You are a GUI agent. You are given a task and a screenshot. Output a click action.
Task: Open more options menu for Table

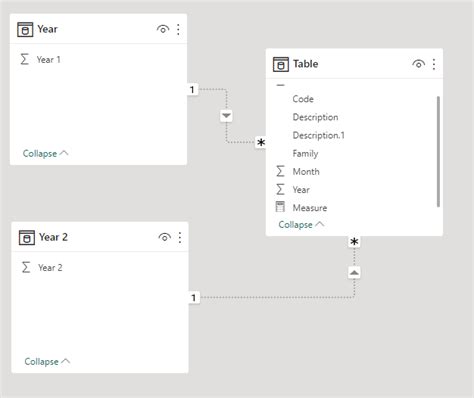point(434,64)
